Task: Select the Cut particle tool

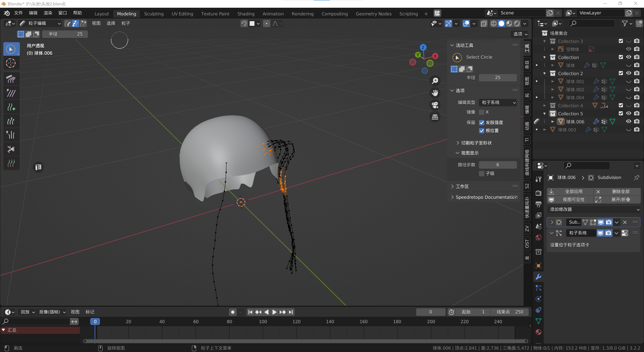Action: [11, 149]
